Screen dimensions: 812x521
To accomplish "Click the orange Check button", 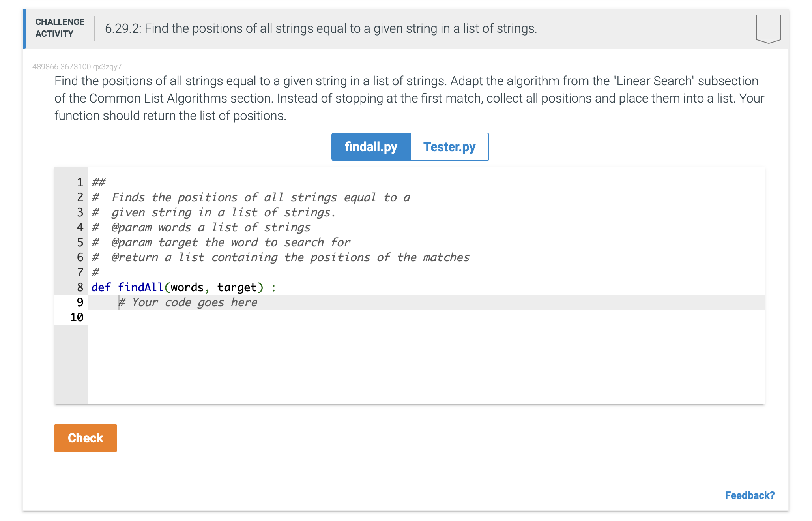I will (86, 438).
